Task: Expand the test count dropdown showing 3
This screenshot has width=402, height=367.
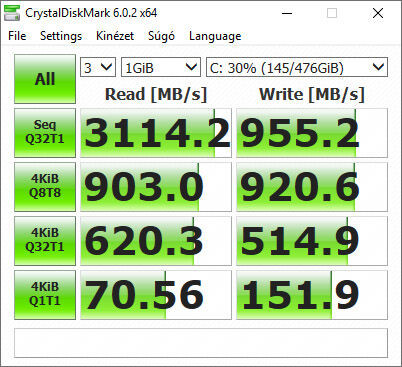Action: [x=98, y=67]
